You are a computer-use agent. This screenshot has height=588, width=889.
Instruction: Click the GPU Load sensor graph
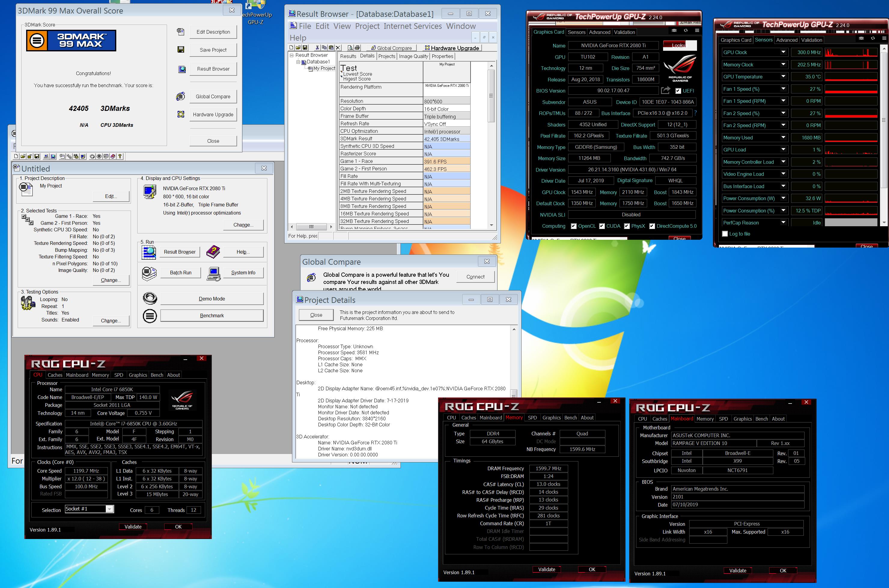(851, 149)
